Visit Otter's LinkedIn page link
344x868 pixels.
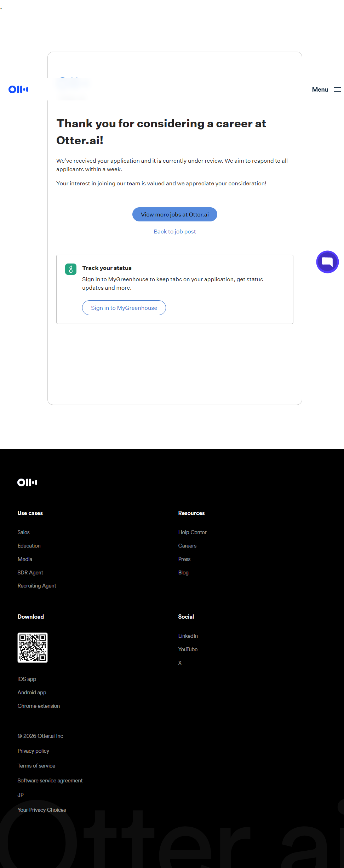pyautogui.click(x=188, y=636)
